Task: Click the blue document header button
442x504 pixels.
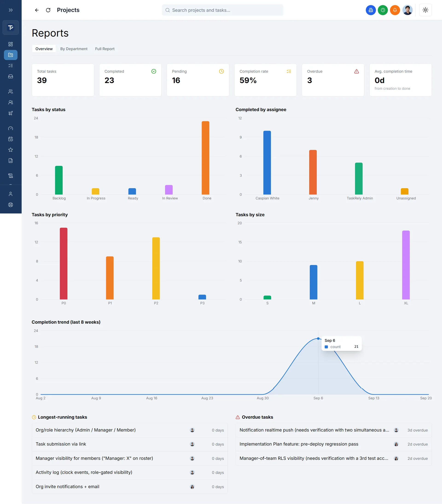Action: (371, 10)
